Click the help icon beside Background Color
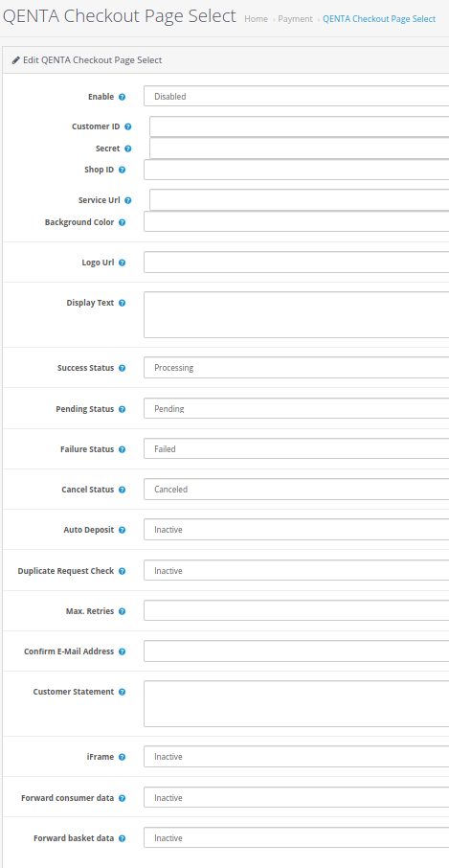 point(123,222)
